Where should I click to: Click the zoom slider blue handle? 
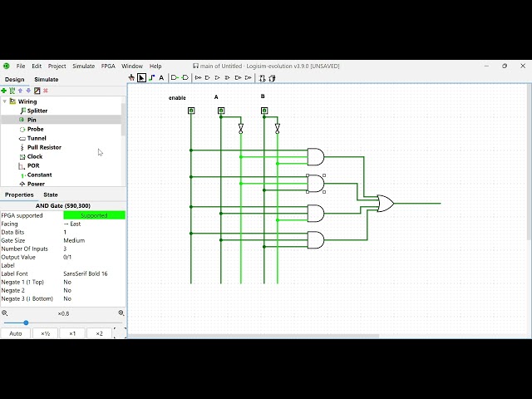(x=26, y=323)
